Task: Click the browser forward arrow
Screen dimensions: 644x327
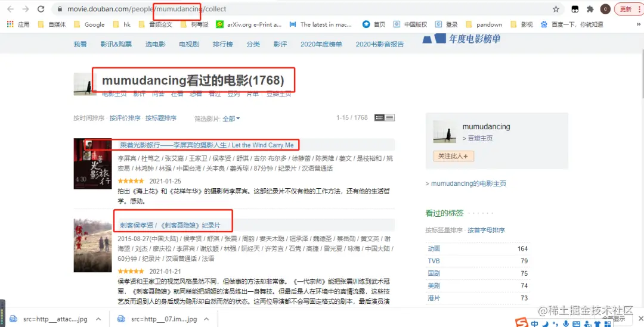Action: pyautogui.click(x=26, y=9)
